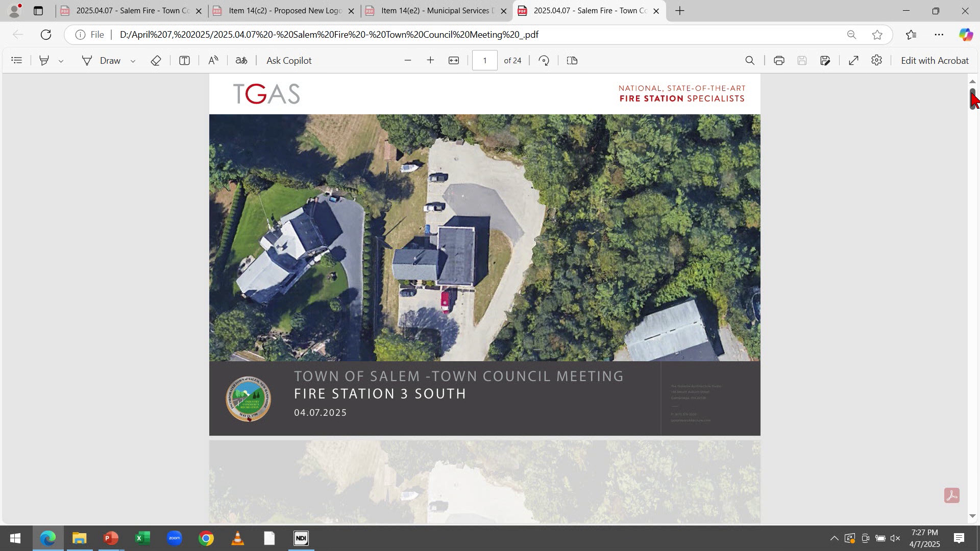Choose the Erase tool
The width and height of the screenshot is (980, 551).
click(156, 60)
